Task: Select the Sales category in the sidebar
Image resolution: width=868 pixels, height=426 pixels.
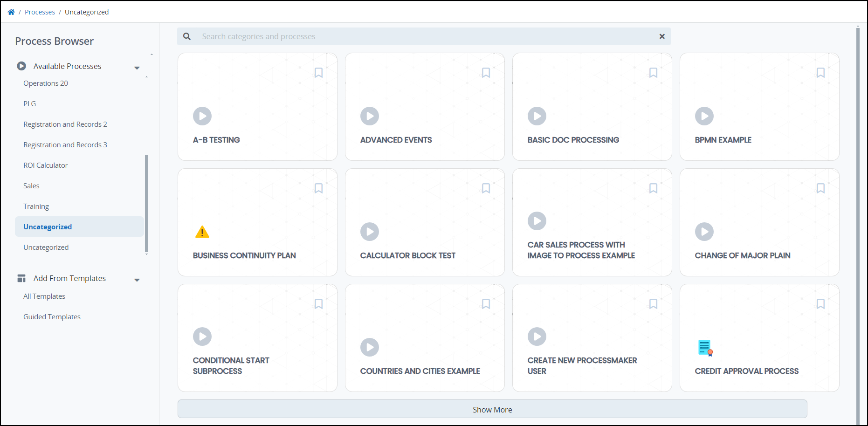Action: click(x=31, y=186)
